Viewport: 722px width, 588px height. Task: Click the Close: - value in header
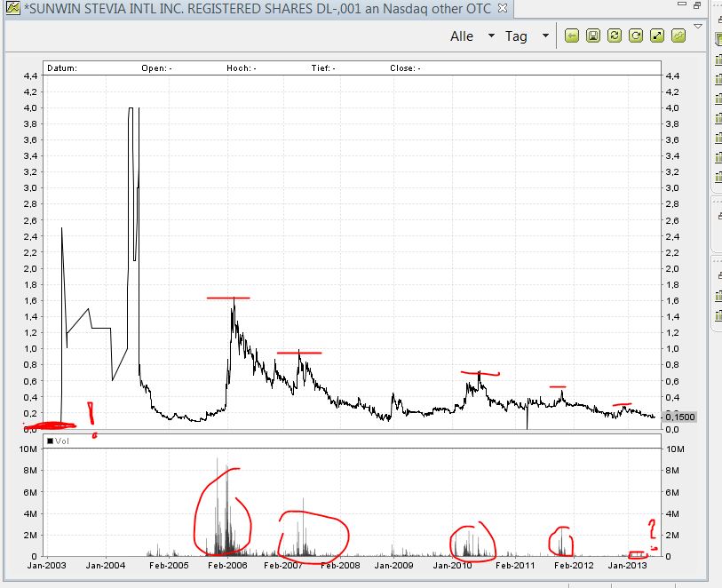[405, 68]
